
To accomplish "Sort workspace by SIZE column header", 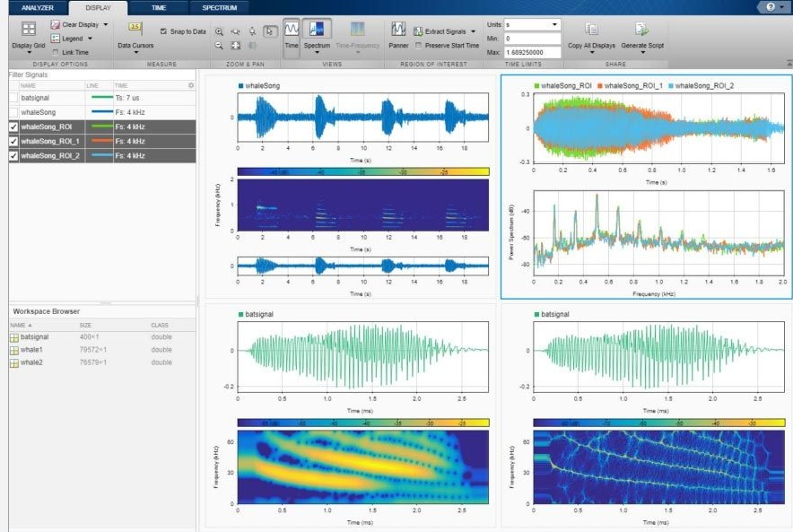I will [85, 325].
